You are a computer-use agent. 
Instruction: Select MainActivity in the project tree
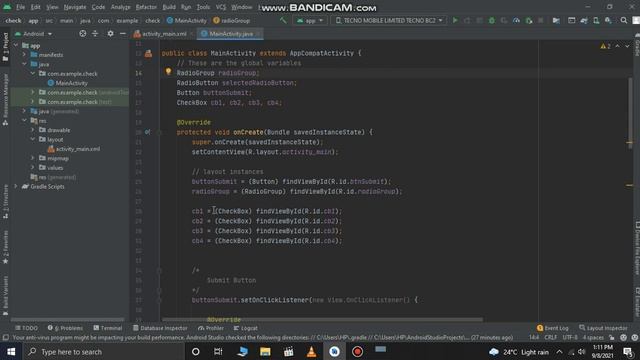[x=67, y=83]
